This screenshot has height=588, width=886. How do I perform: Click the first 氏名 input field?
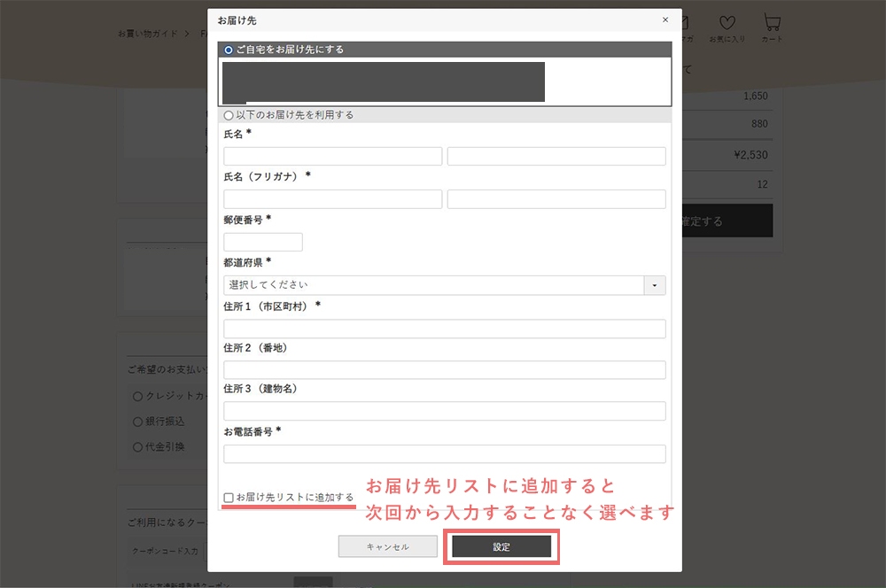click(x=332, y=157)
